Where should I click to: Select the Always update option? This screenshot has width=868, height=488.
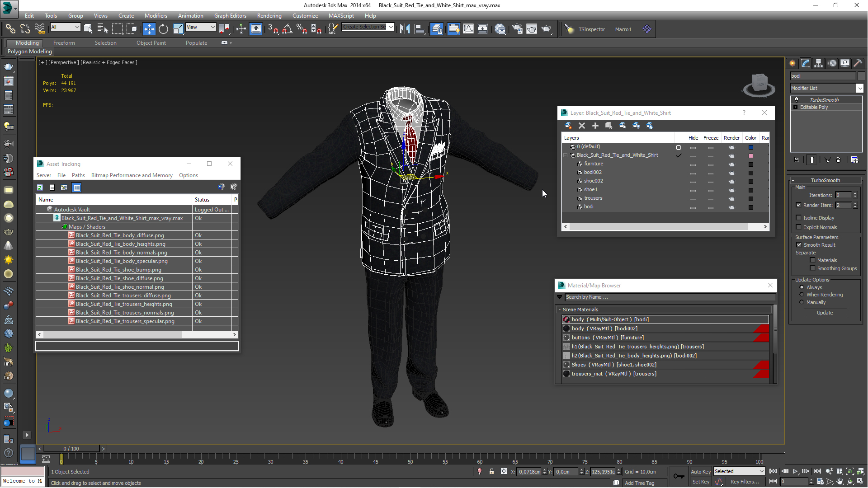[x=802, y=287]
